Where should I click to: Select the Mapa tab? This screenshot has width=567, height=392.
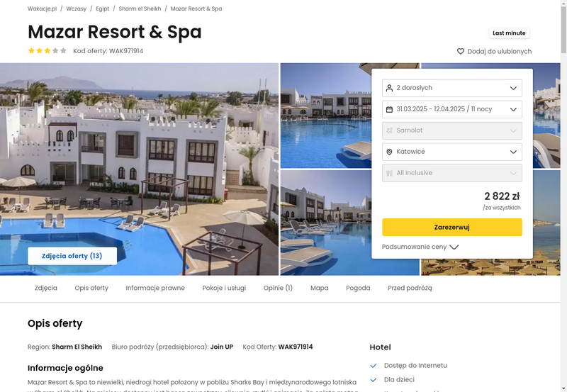click(x=320, y=288)
